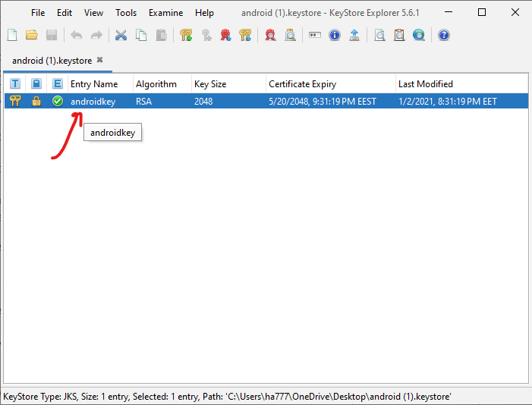
Task: Open the Examine menu
Action: pos(165,13)
